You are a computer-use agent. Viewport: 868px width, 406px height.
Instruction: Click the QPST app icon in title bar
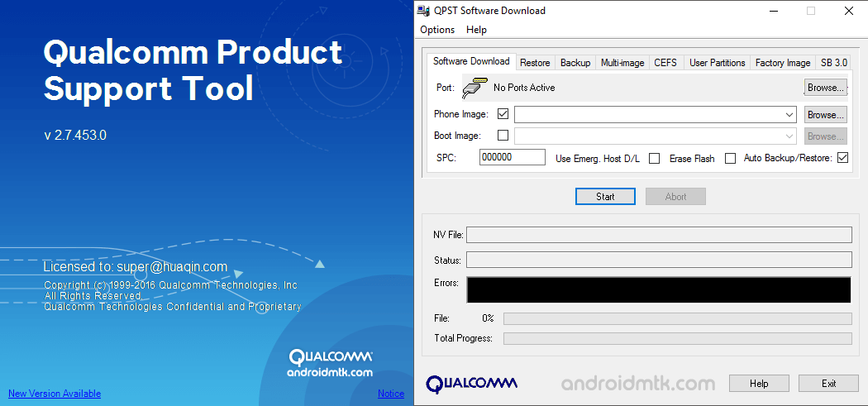coord(424,11)
